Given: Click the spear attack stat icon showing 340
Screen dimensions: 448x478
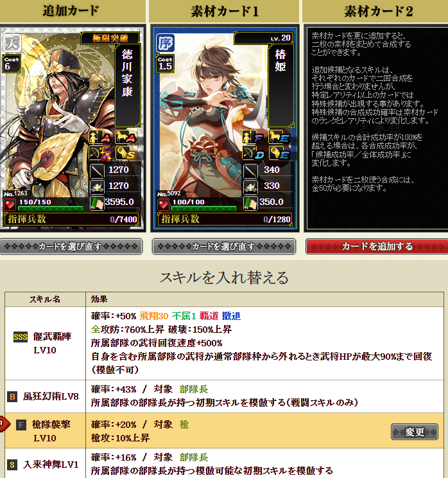Looking at the screenshot, I should [250, 171].
